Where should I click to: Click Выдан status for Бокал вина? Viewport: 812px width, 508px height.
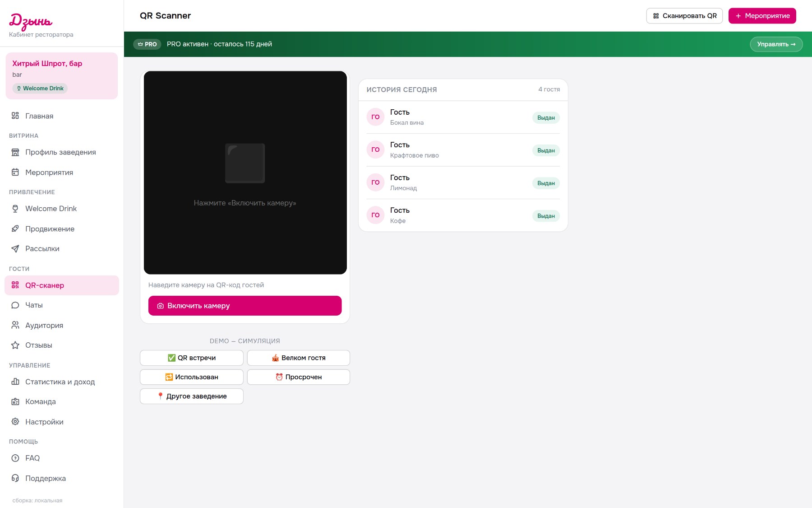tap(546, 118)
